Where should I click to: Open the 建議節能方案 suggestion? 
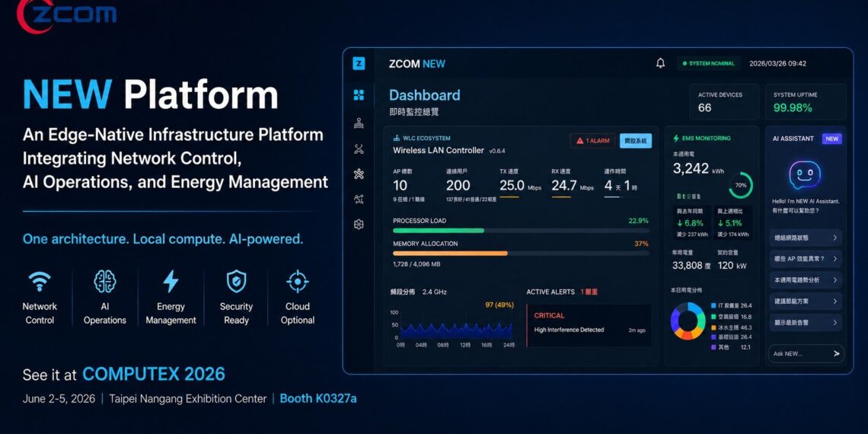coord(806,302)
